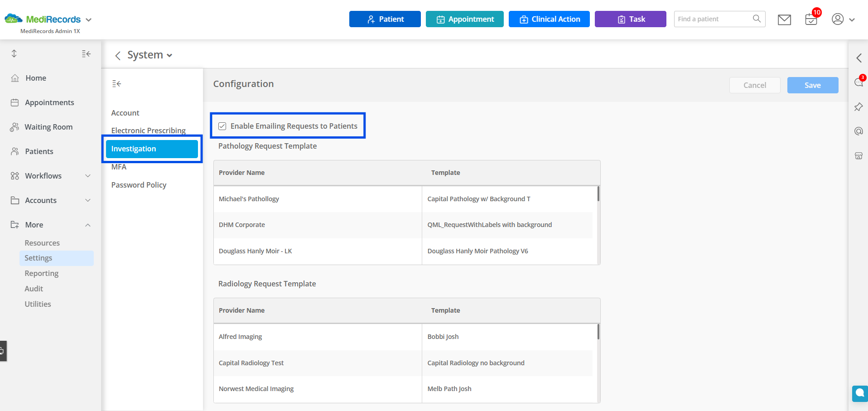Open the Clinical Action button
868x411 pixels.
(x=549, y=19)
